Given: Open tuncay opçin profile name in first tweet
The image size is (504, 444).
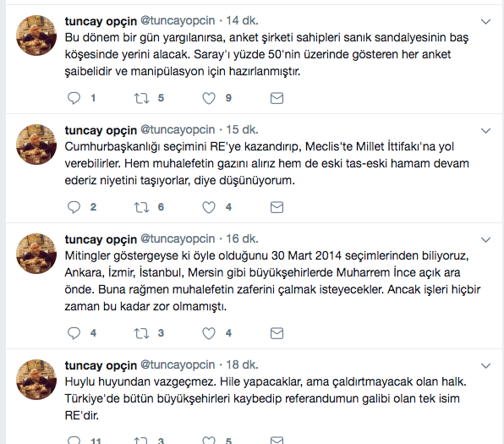Looking at the screenshot, I should 101,21.
